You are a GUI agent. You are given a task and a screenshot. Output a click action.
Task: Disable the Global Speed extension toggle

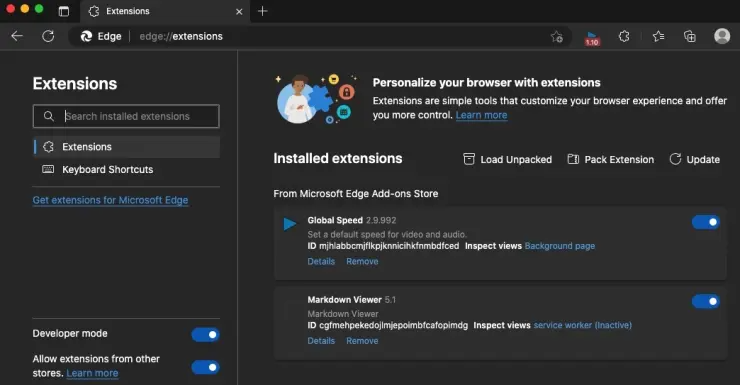pyautogui.click(x=706, y=222)
